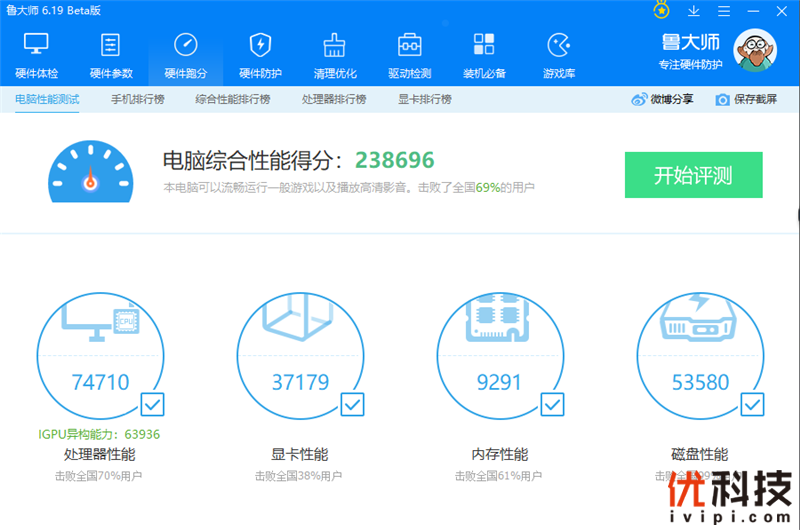Switch to 电脑性能测试 tab
This screenshot has width=800, height=530.
[47, 99]
